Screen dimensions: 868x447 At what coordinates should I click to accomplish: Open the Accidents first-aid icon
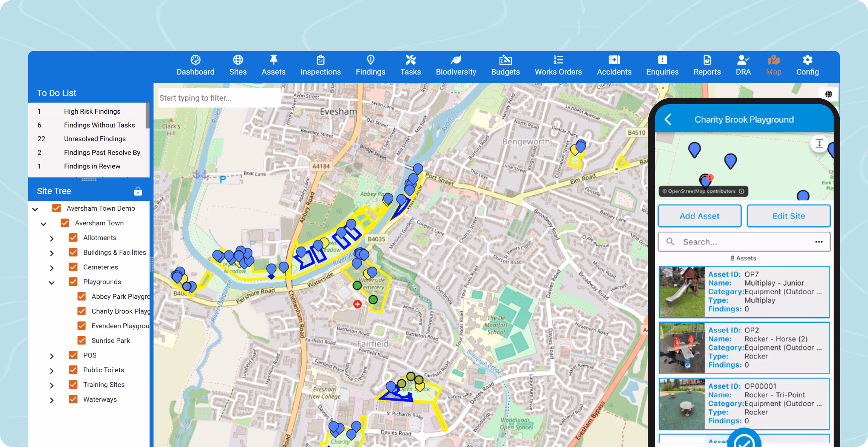click(614, 60)
